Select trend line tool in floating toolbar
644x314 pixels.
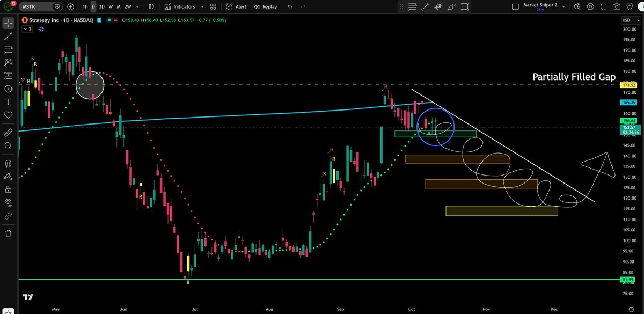(426, 6)
